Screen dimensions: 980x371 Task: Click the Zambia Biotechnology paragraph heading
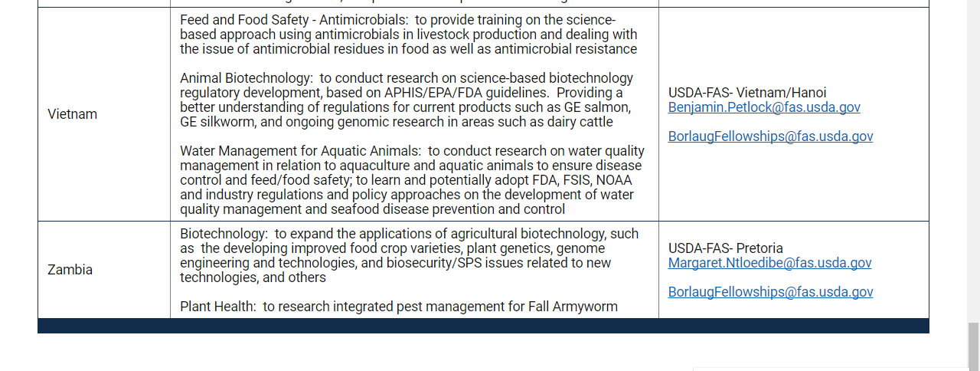(224, 234)
